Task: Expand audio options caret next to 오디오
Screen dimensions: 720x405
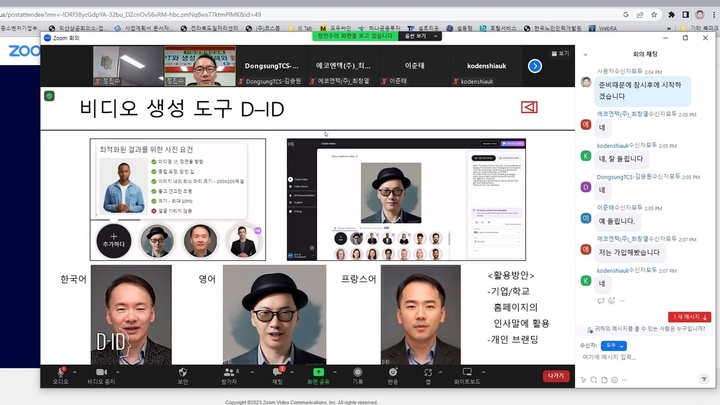Action: point(75,372)
